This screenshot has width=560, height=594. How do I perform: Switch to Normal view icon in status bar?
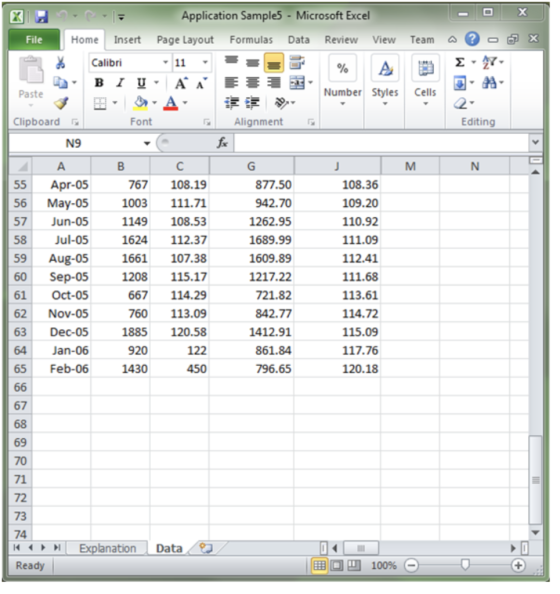coord(319,566)
